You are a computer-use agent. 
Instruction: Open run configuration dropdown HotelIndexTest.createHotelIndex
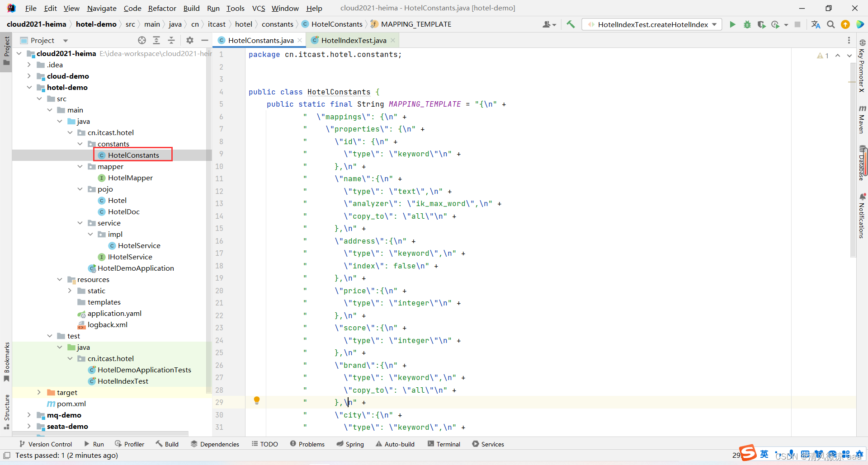click(x=652, y=24)
